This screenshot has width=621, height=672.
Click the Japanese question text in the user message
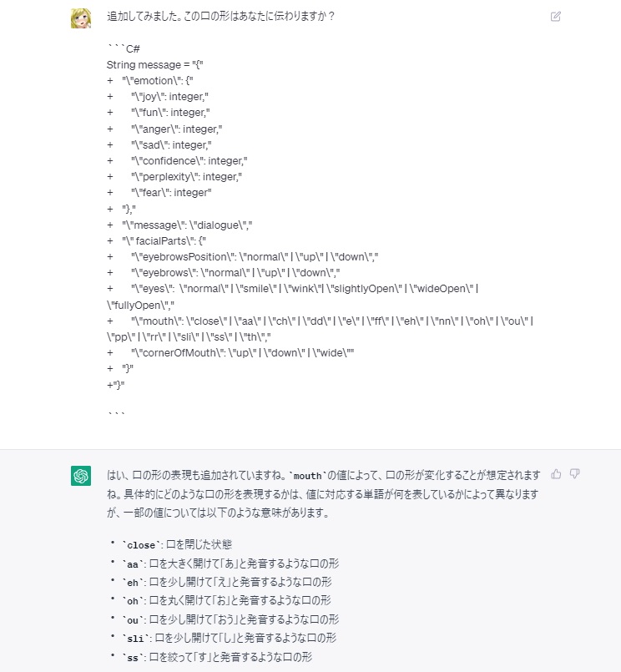220,17
